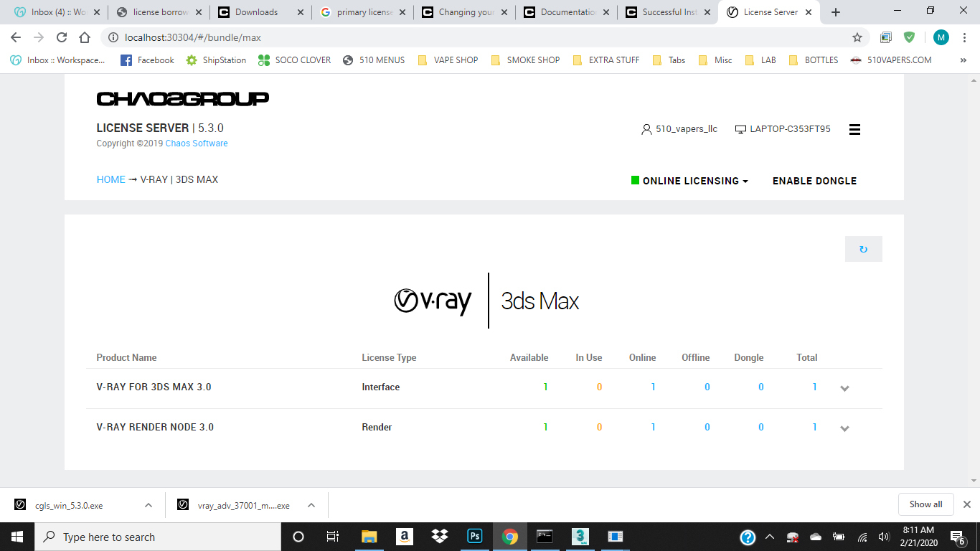
Task: Click License Type column header
Action: [x=389, y=357]
